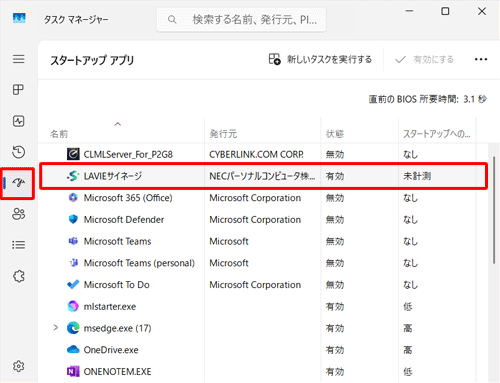
Task: Sort by 発行元 column header
Action: coord(223,134)
